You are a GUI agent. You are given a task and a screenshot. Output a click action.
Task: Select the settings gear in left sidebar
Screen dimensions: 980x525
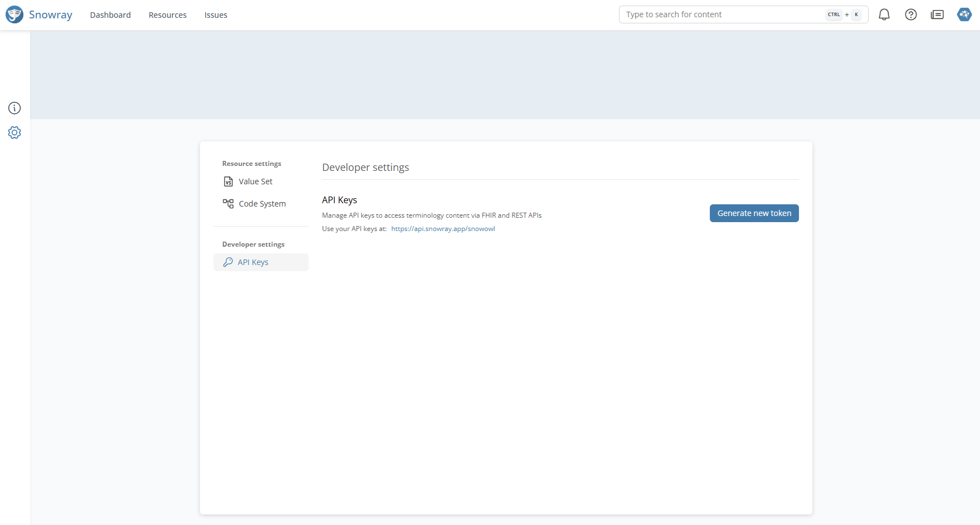click(14, 133)
